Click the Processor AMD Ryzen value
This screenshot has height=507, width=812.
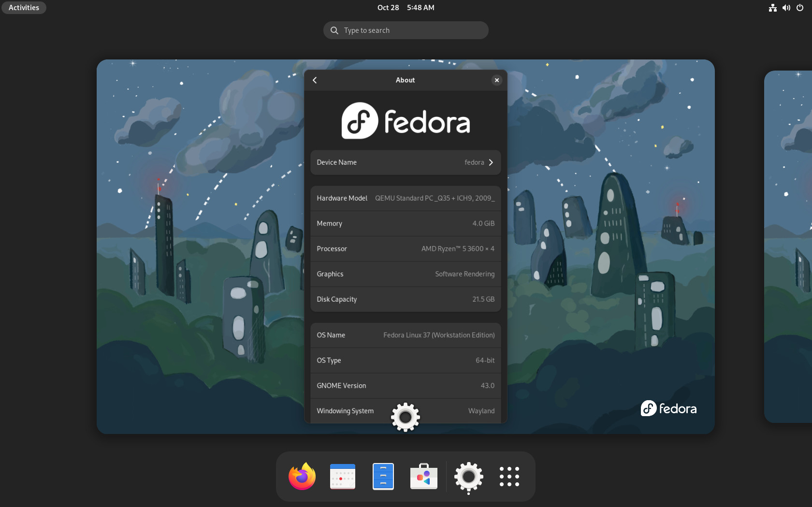coord(458,249)
